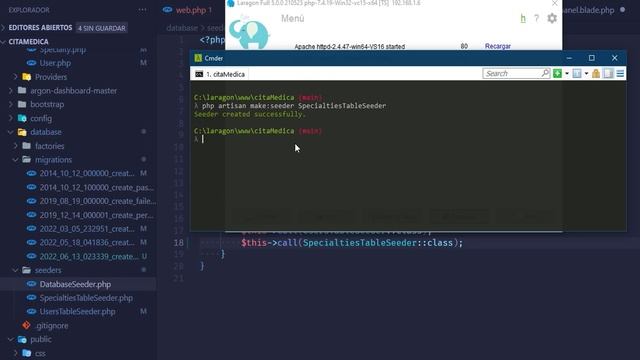Toggle alternative console view icon in Cmder
Image resolution: width=640 pixels, height=360 pixels.
click(608, 73)
